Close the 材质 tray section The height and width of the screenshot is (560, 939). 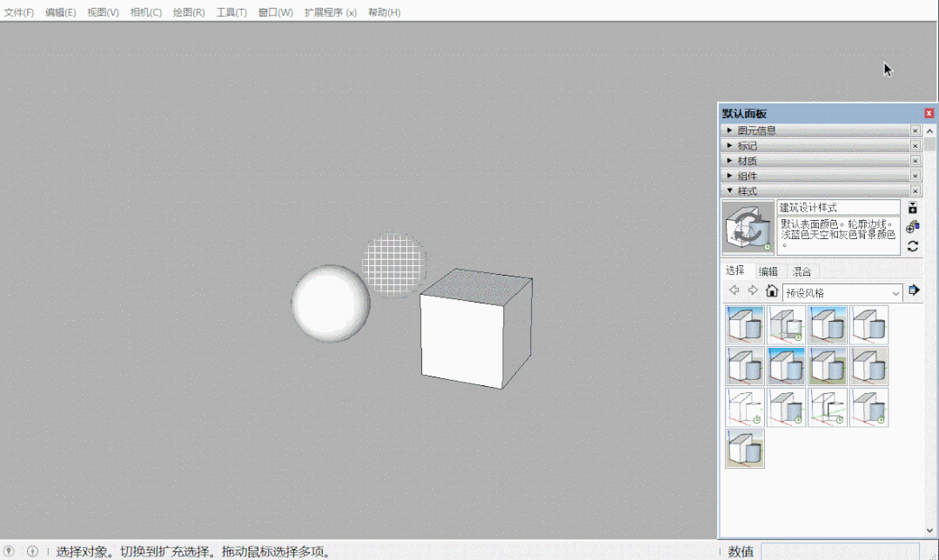point(915,160)
